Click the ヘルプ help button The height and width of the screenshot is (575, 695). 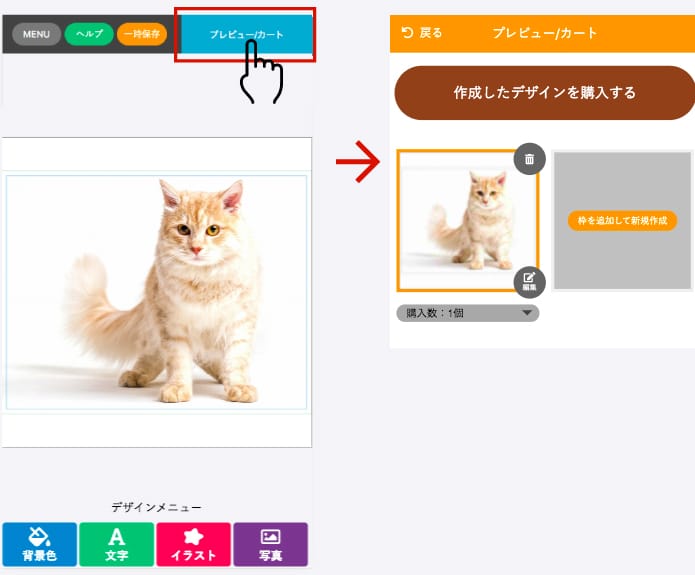(89, 34)
